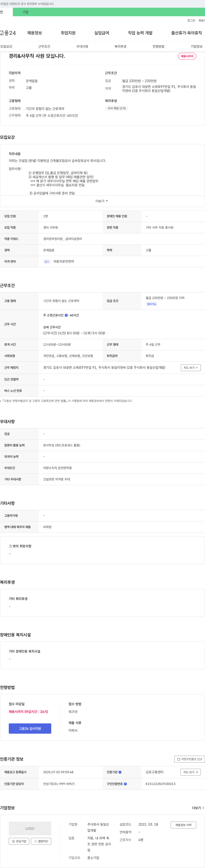205x868 pixels.
Task: Select 문서작성 (워드프로세스 활용) text
Action: click(61, 445)
